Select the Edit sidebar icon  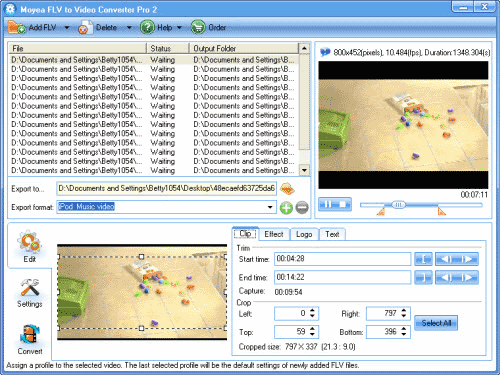tap(30, 246)
